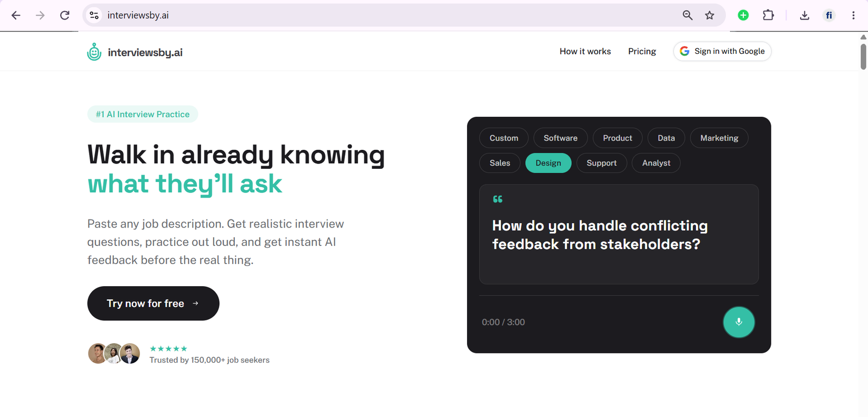
Task: Click the five-star rating row
Action: point(168,349)
